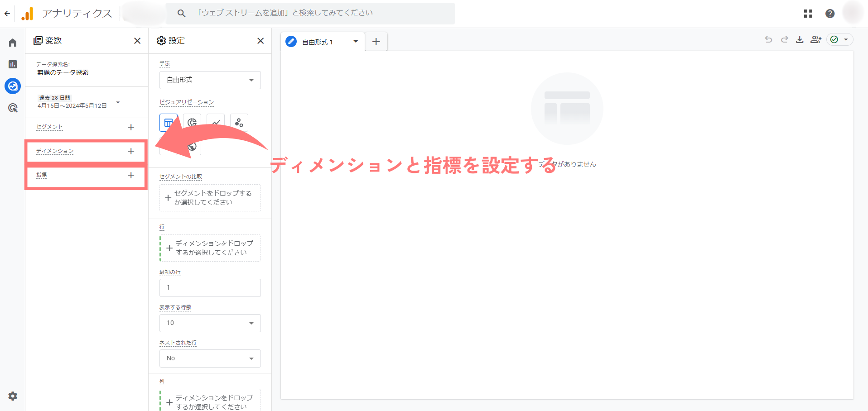Open the account avatar
868x411 pixels.
pyautogui.click(x=853, y=13)
